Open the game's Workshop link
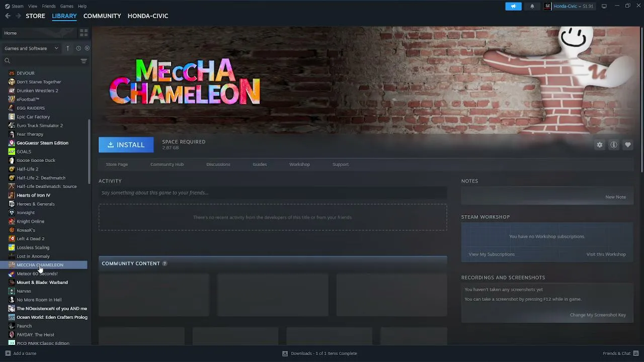The width and height of the screenshot is (644, 362). coord(299,164)
